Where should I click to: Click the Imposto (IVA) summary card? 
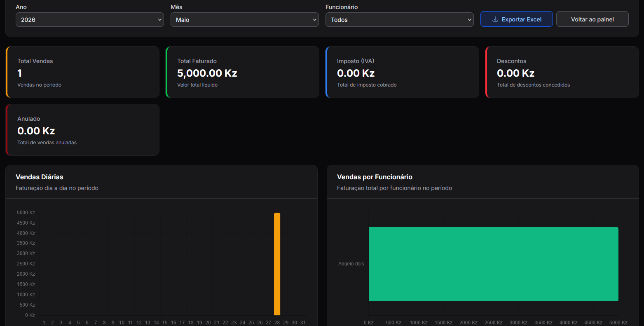pyautogui.click(x=402, y=72)
